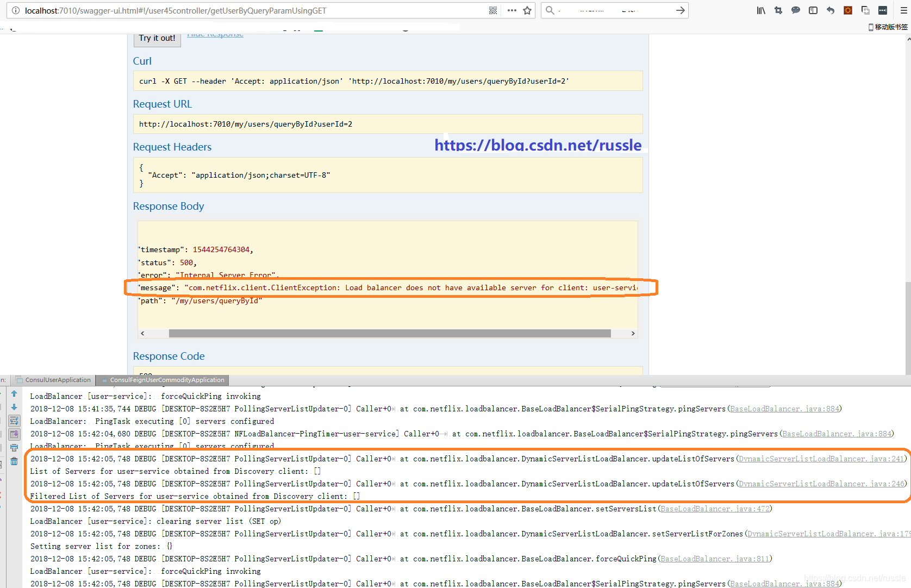The height and width of the screenshot is (588, 911).
Task: Click the Curl section heading
Action: coord(142,61)
